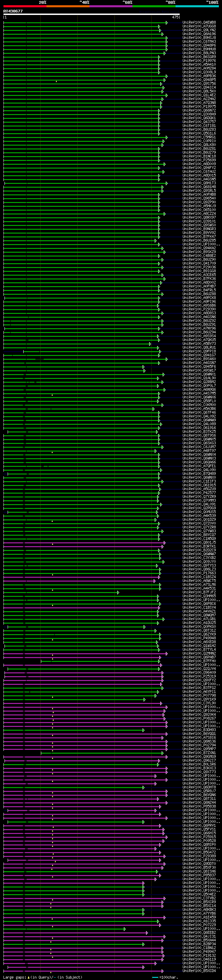Select label UniRef100_A5A3B6
This screenshot has width=222, height=980.
coord(199,409)
